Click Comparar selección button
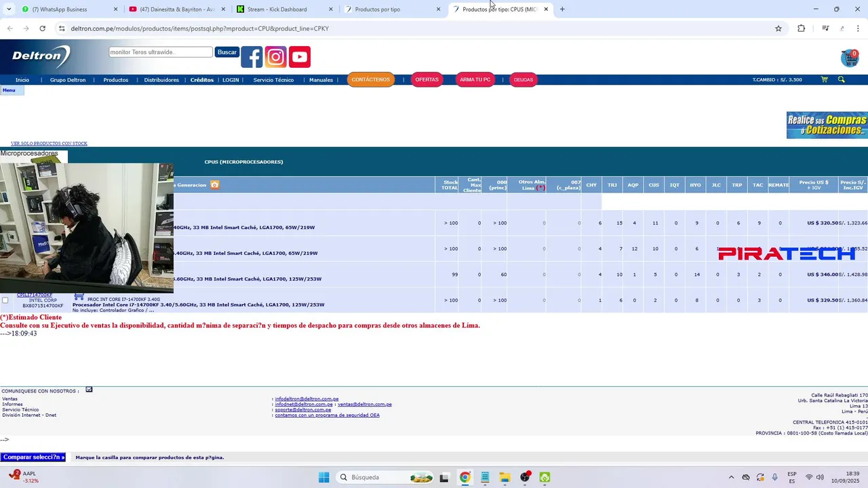 coord(33,457)
